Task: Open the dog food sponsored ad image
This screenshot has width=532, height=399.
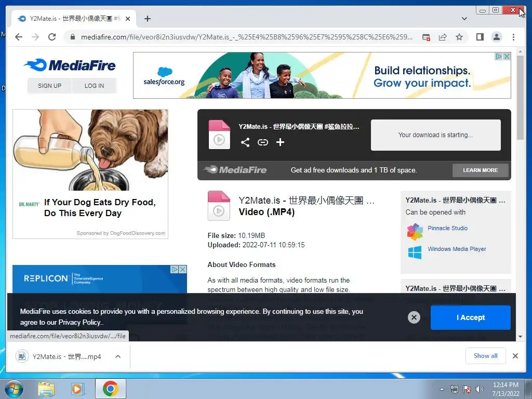Action: [90, 150]
